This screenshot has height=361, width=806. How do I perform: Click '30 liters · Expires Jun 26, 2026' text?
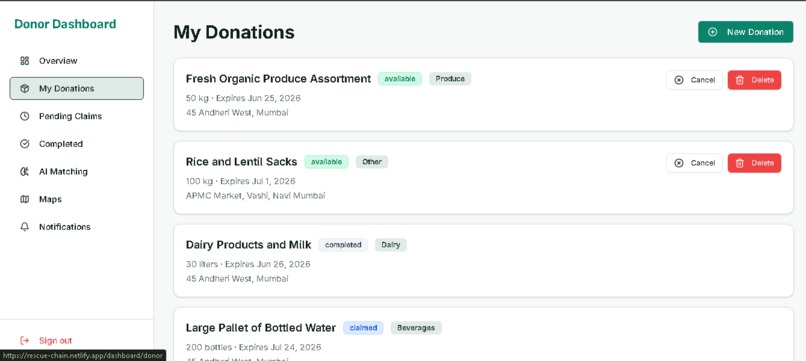pos(248,264)
